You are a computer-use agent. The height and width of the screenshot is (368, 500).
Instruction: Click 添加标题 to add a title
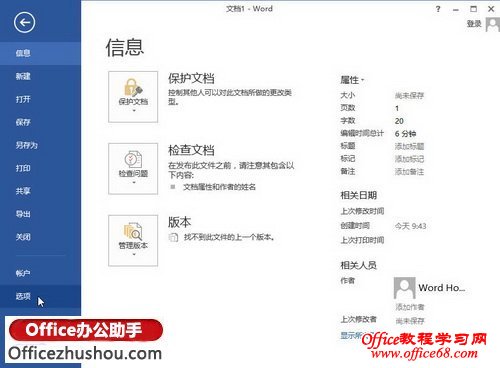point(409,146)
